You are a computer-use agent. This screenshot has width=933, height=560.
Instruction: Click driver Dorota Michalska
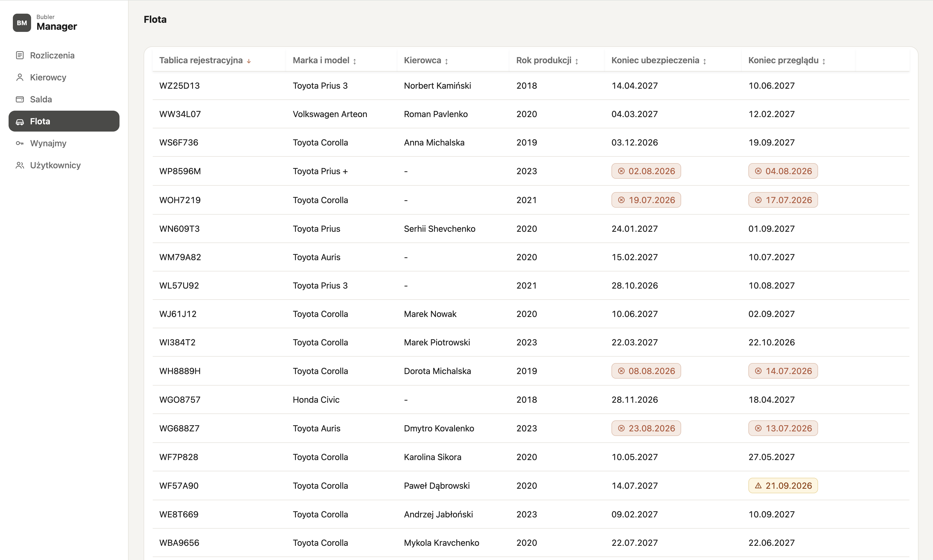click(437, 371)
